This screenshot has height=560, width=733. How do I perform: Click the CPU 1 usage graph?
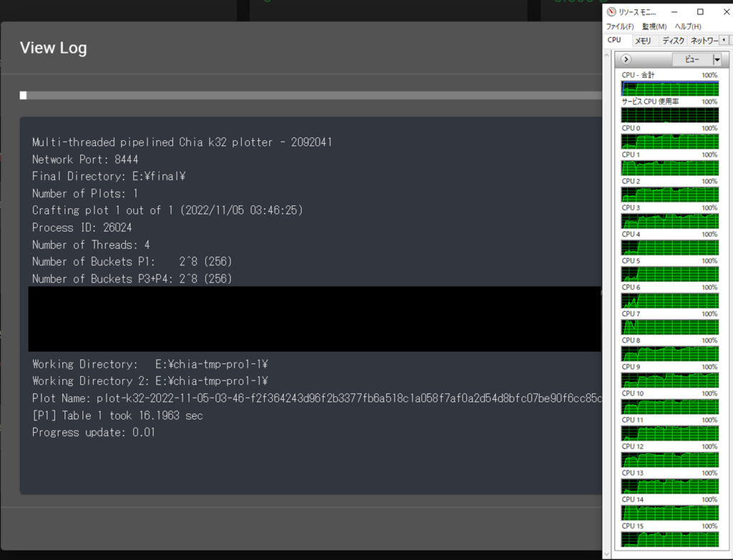[669, 168]
